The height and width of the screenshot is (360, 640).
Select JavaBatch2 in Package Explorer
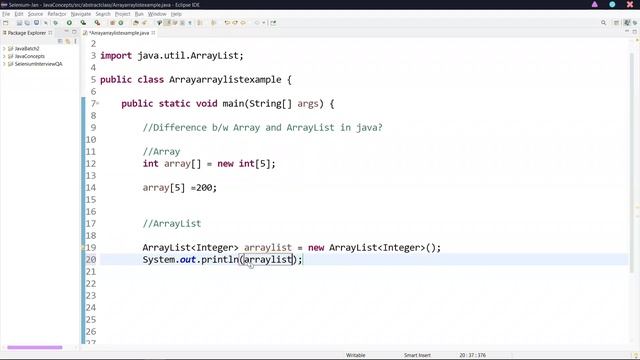(27, 49)
